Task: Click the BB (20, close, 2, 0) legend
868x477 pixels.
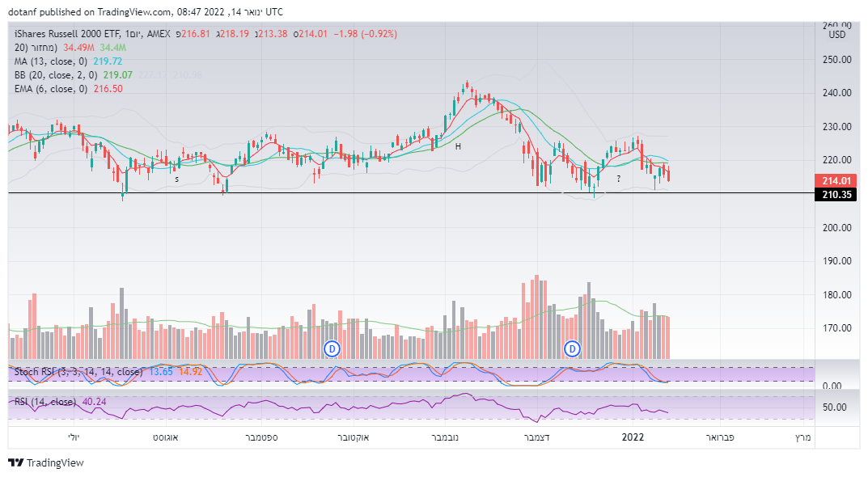Action: [x=56, y=75]
